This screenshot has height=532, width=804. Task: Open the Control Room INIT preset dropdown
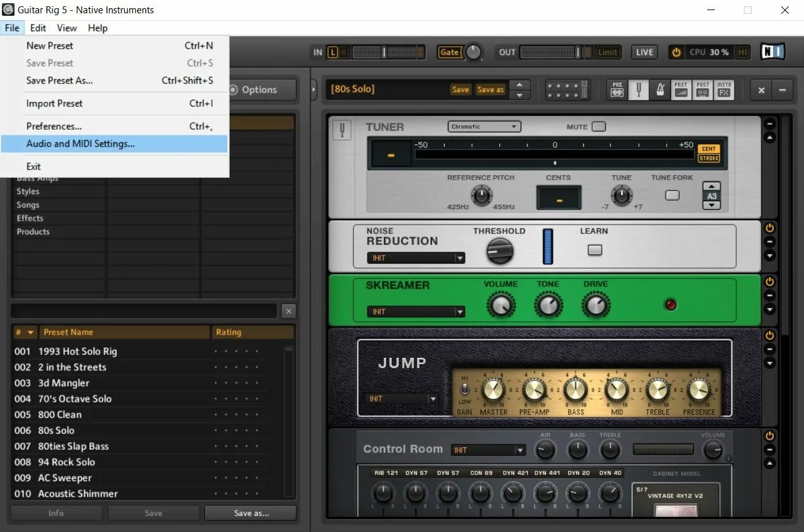pyautogui.click(x=488, y=450)
